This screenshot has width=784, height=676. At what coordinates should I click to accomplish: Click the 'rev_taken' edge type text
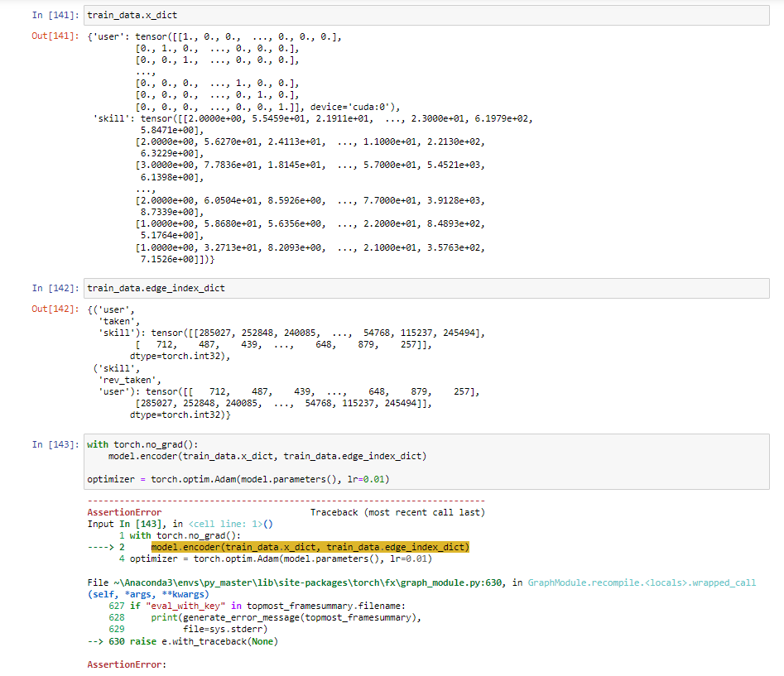pyautogui.click(x=129, y=380)
